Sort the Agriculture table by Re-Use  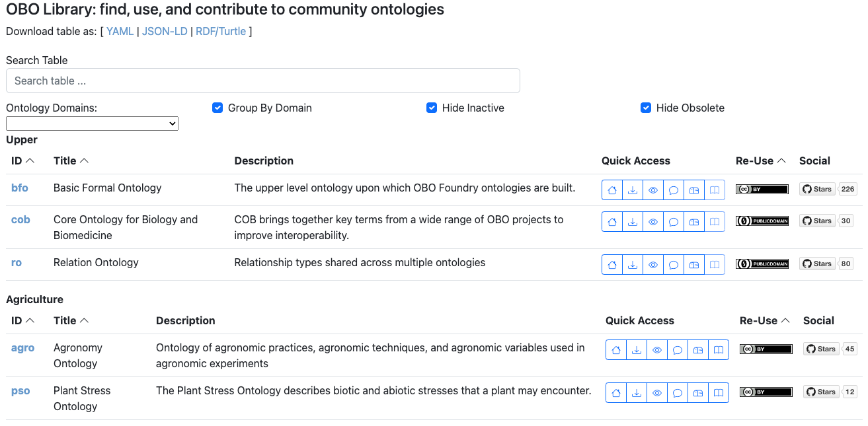point(765,320)
